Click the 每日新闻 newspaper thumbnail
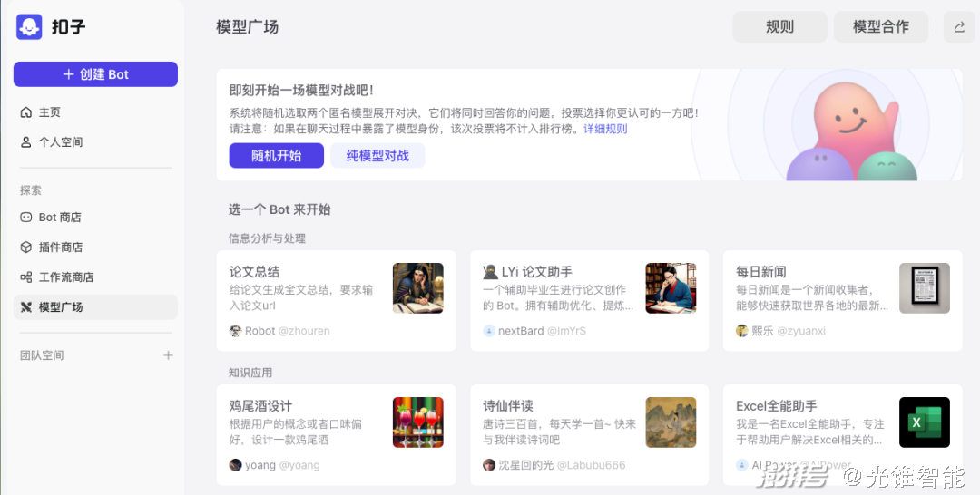 (x=925, y=287)
